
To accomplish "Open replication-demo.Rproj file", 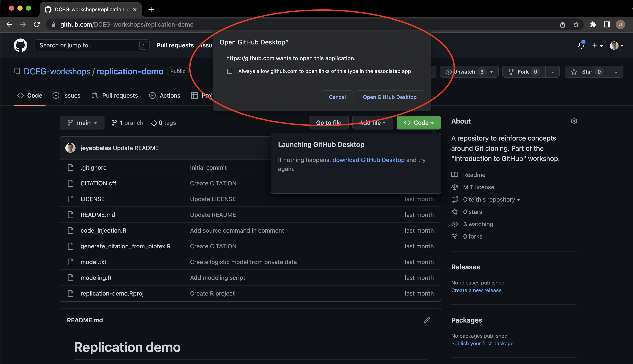I will (112, 293).
